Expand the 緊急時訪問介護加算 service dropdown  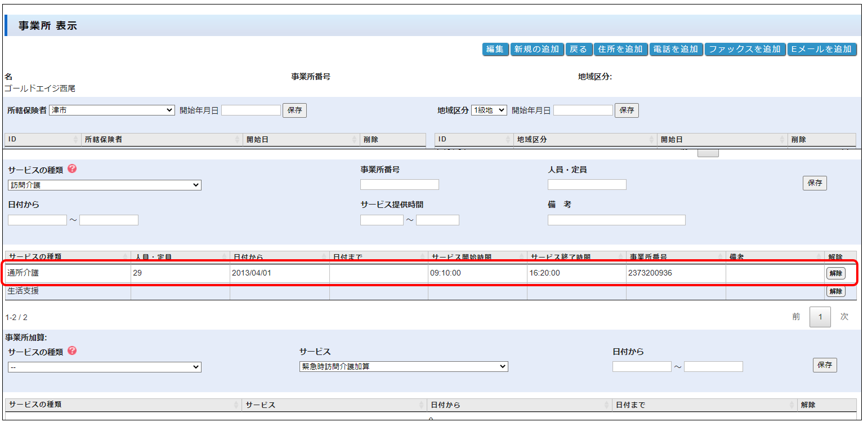(404, 367)
